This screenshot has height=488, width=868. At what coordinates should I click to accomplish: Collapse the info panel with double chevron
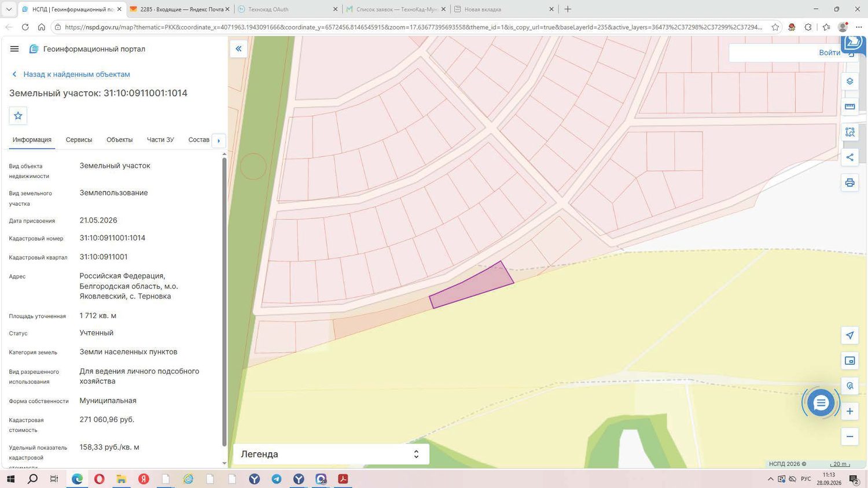pos(238,49)
